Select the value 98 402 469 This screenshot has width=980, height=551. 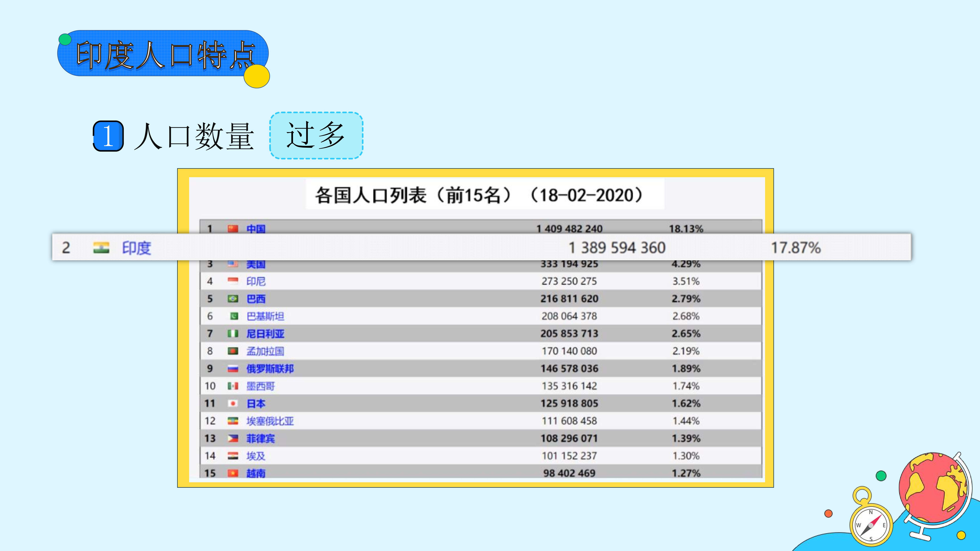coord(569,473)
